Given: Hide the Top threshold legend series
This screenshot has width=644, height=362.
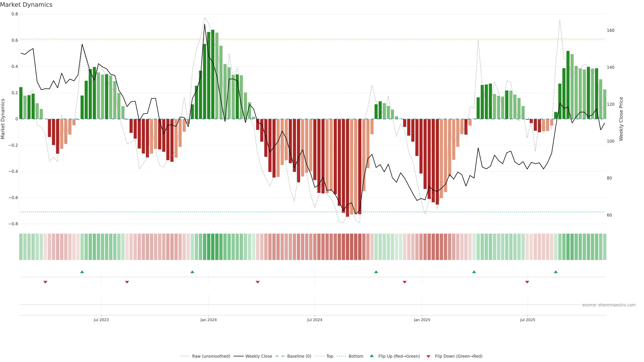Looking at the screenshot, I should point(330,356).
